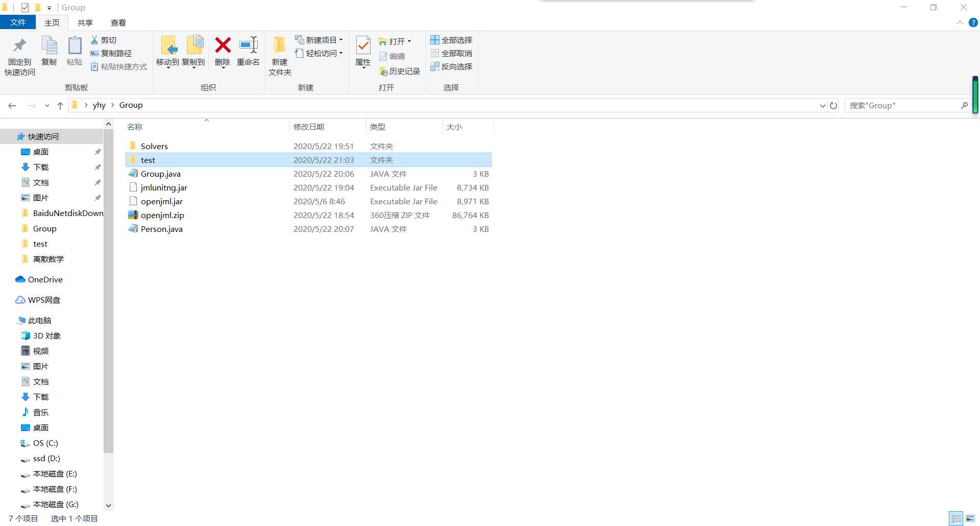Switch to the Home (主页) tab
This screenshot has width=980, height=526.
tap(52, 22)
